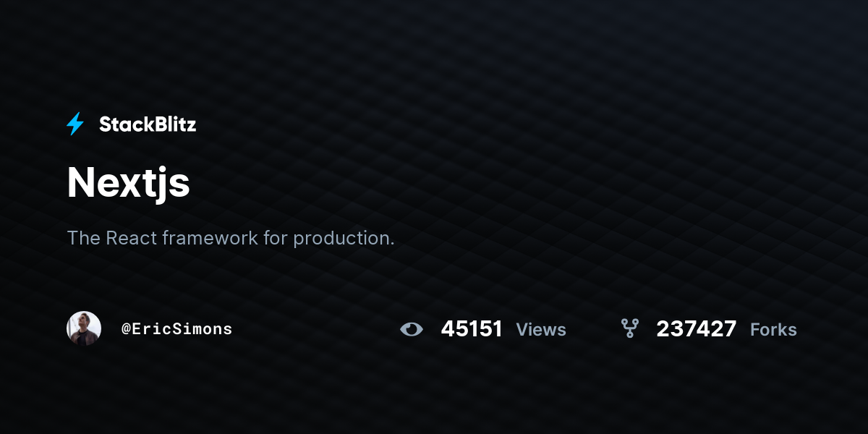Image resolution: width=868 pixels, height=434 pixels.
Task: Click the Stack part of StackBlitz
Action: [x=124, y=124]
